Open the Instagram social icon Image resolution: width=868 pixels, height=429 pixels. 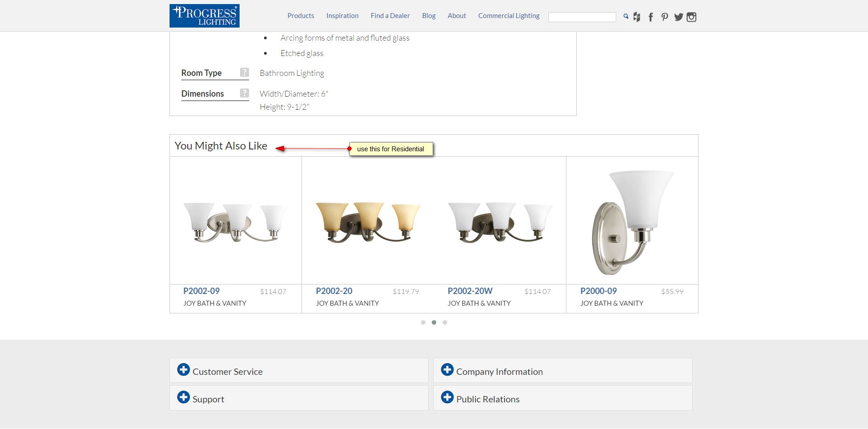click(x=691, y=17)
